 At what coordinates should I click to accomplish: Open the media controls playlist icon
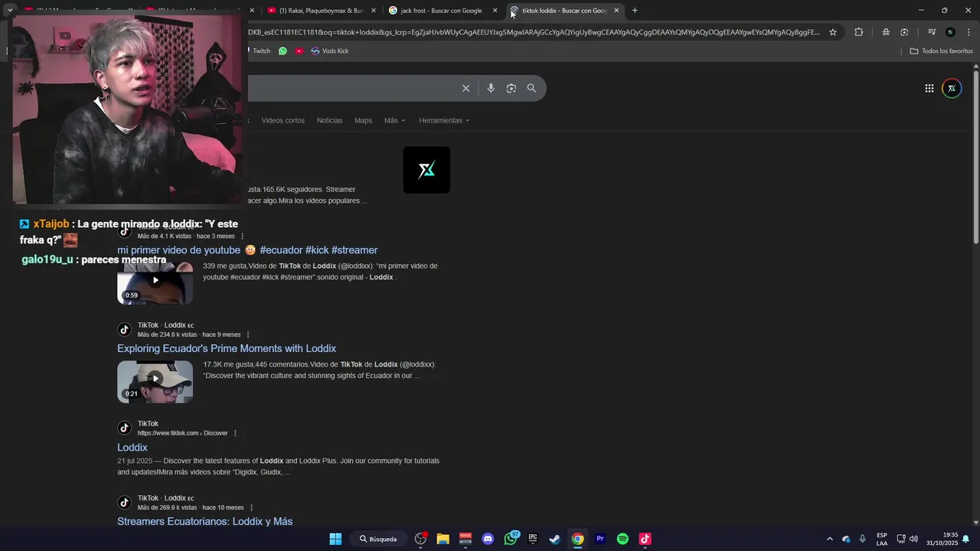click(932, 32)
